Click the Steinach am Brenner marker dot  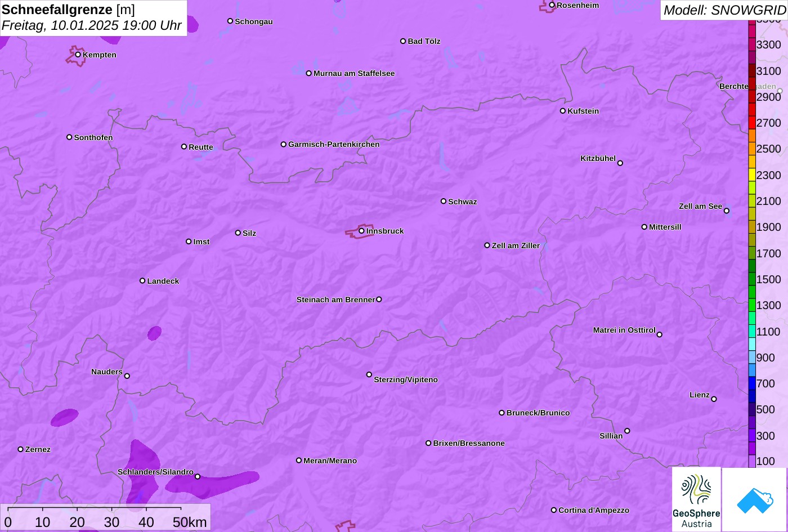point(379,299)
